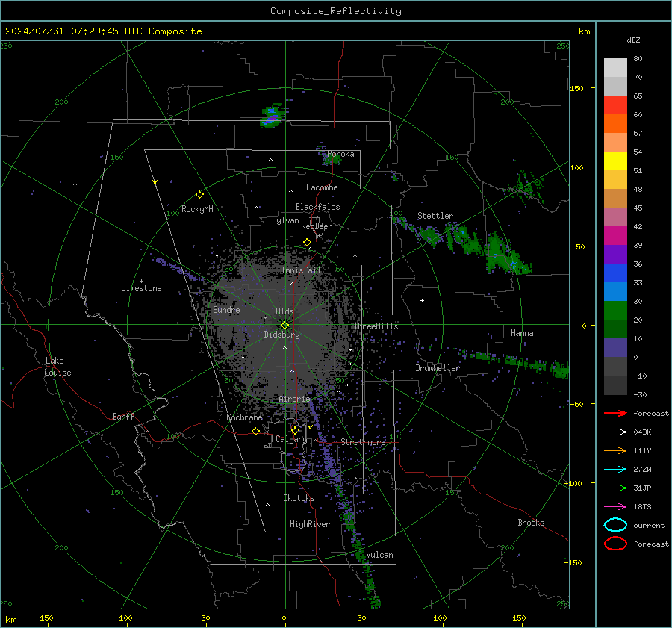The image size is (672, 628).
Task: Click the Olds map label
Action: tap(284, 311)
